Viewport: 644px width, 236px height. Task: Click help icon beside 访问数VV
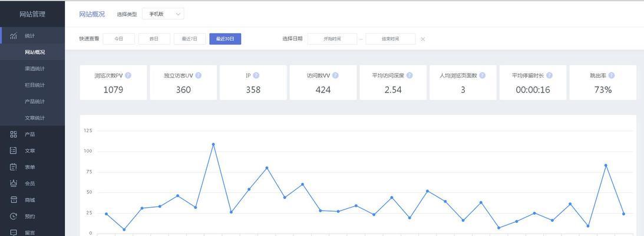click(336, 76)
